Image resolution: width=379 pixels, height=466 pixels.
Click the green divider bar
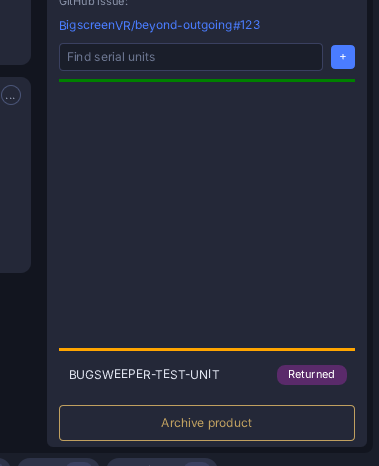[x=207, y=80]
